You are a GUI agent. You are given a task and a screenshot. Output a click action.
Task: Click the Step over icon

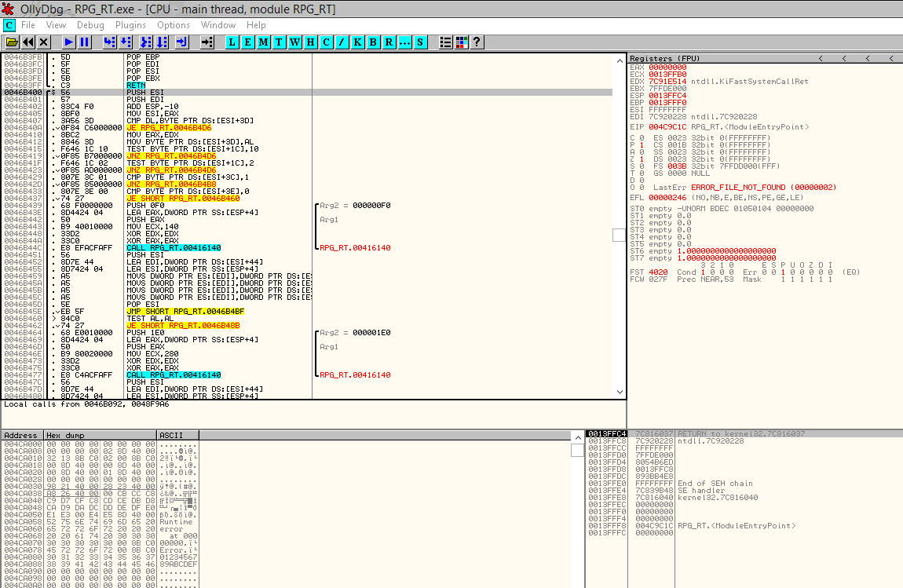tap(126, 42)
